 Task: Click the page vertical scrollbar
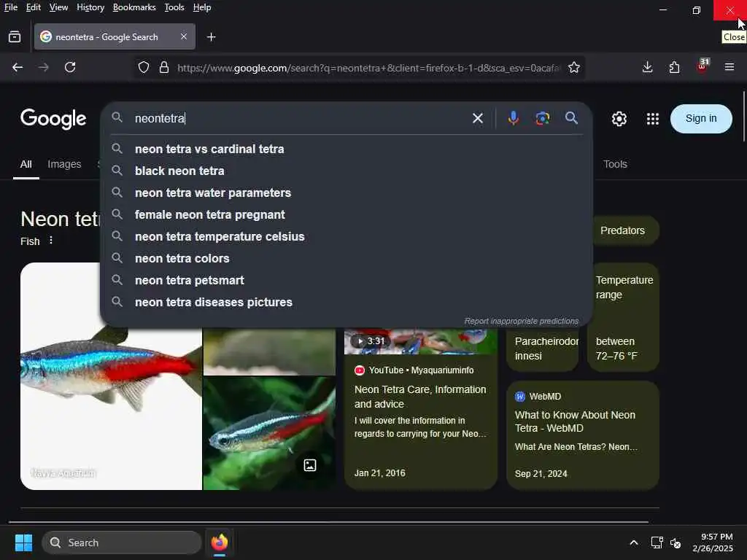(x=743, y=117)
